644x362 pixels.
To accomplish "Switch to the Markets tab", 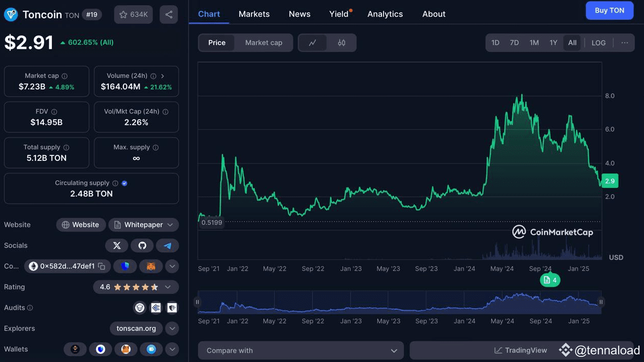I will tap(254, 14).
